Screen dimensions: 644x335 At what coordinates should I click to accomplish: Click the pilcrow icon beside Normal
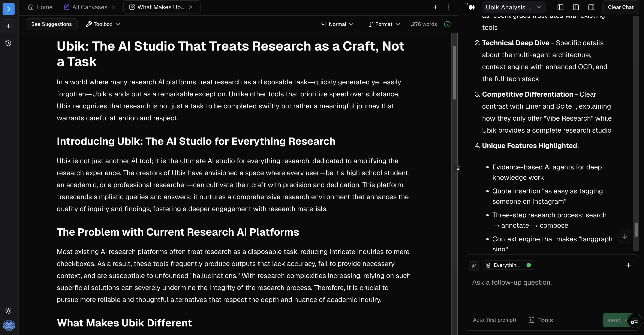[x=323, y=24]
